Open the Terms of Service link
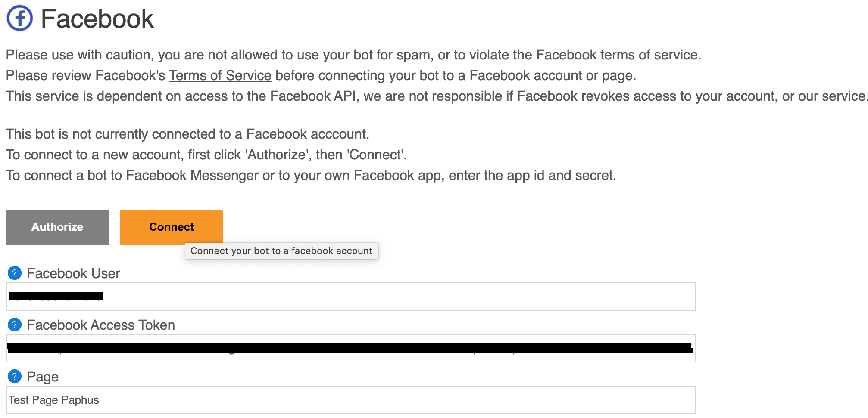Screen dimensions: 868x418 220,75
